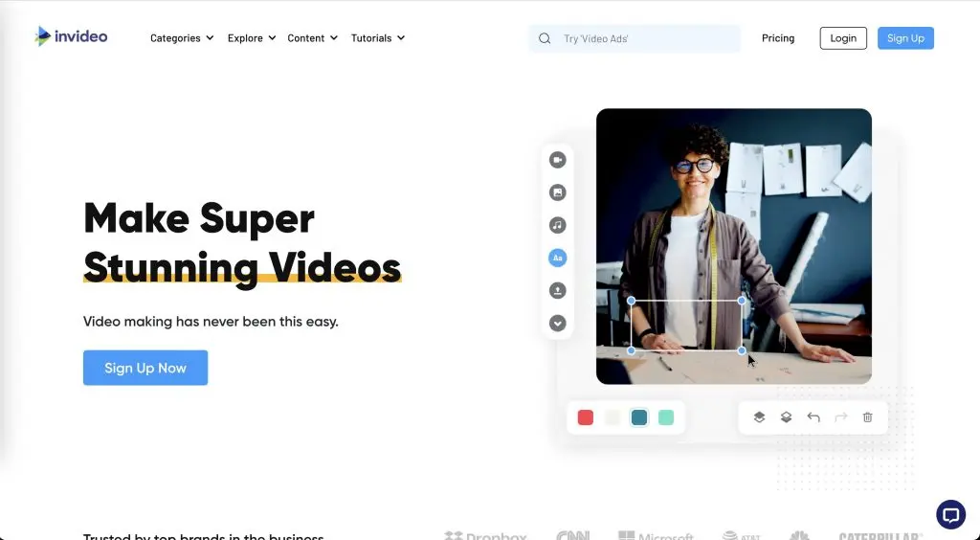Viewport: 980px width, 540px height.
Task: Open the music note audio icon
Action: pos(557,226)
